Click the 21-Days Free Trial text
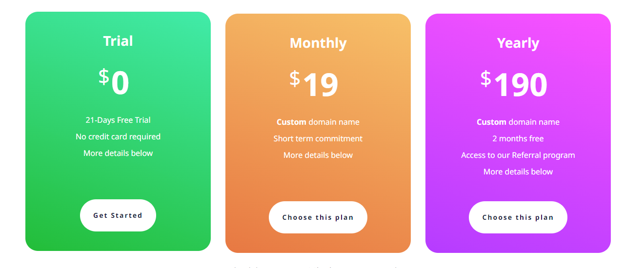644x268 pixels. [118, 120]
